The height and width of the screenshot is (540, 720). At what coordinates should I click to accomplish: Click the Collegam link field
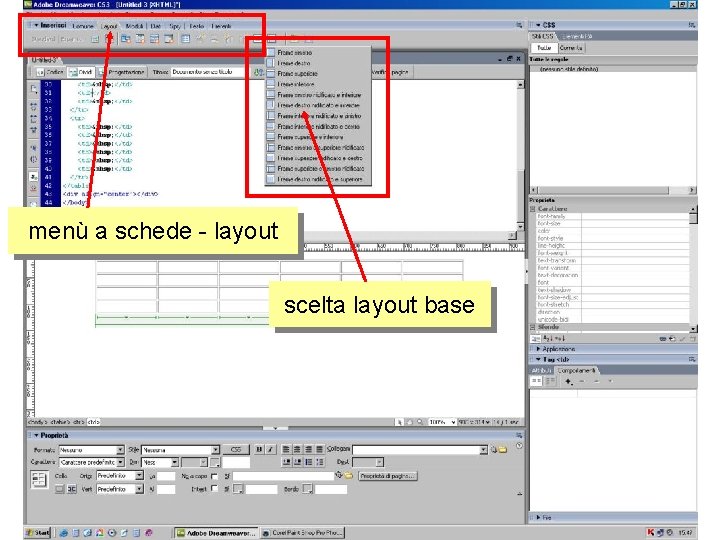point(416,450)
